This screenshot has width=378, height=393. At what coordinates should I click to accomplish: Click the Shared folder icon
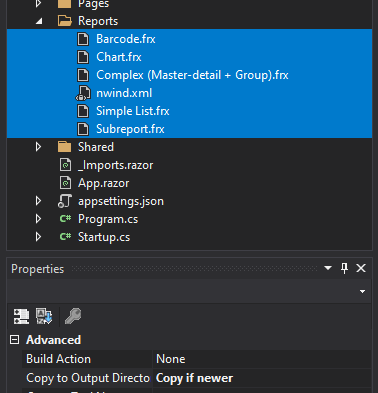pos(64,147)
